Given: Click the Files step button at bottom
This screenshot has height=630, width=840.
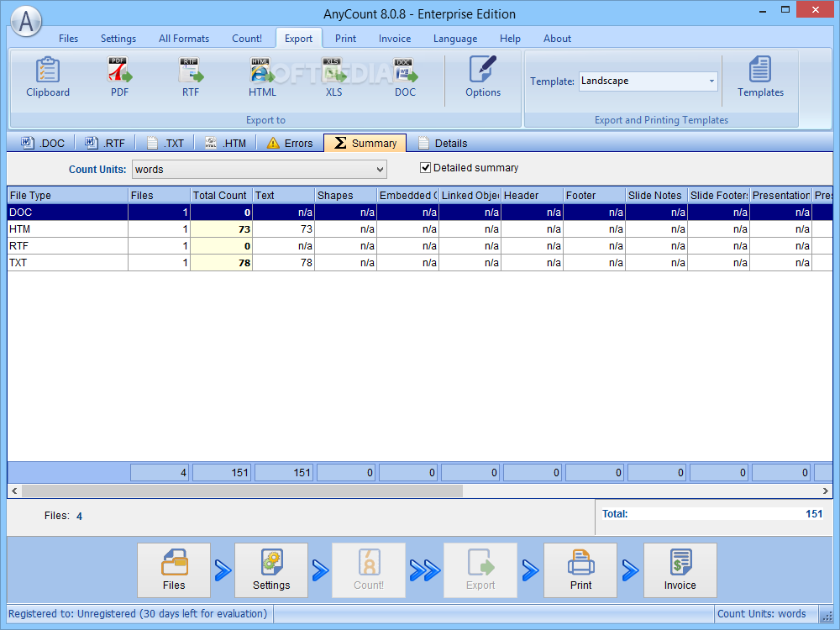Looking at the screenshot, I should point(174,570).
